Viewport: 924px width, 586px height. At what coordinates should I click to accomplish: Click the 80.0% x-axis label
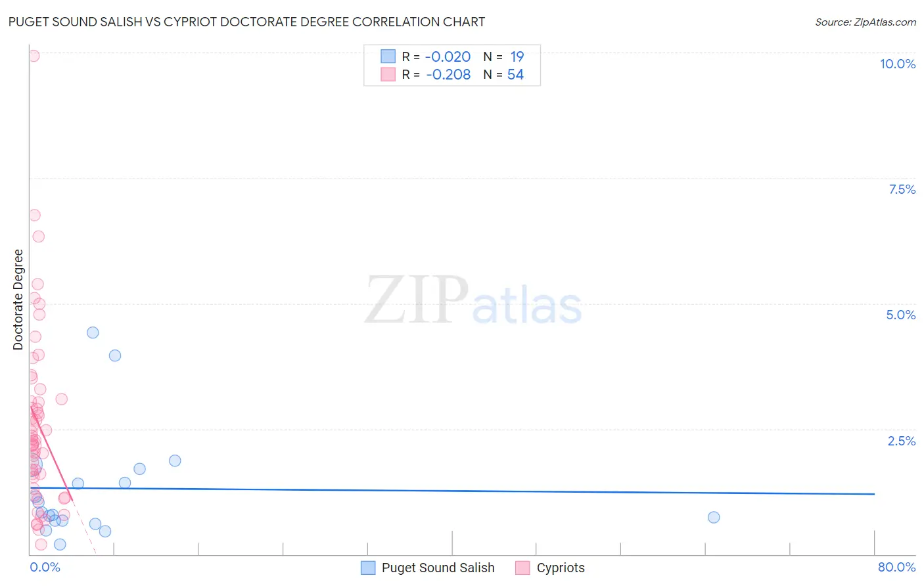click(896, 567)
